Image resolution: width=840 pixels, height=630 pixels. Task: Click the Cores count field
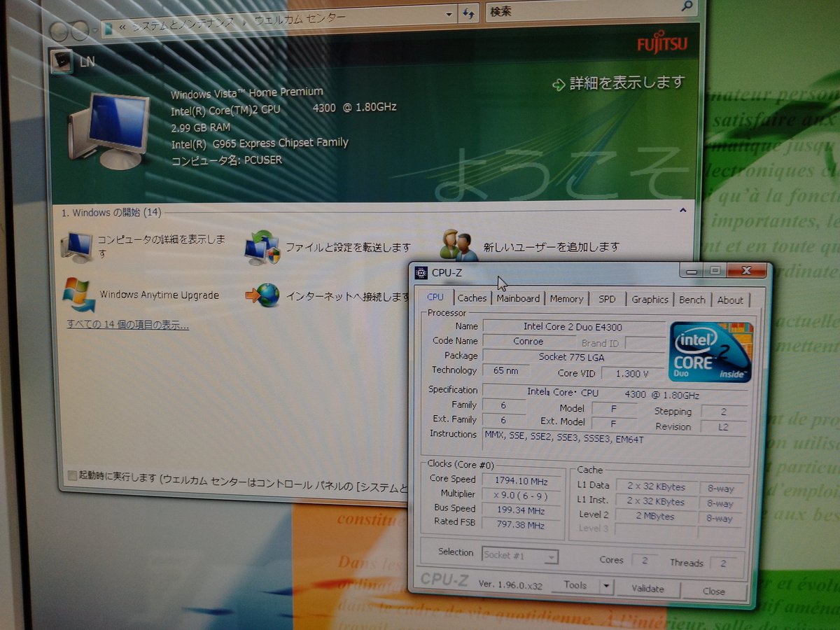coord(645,560)
